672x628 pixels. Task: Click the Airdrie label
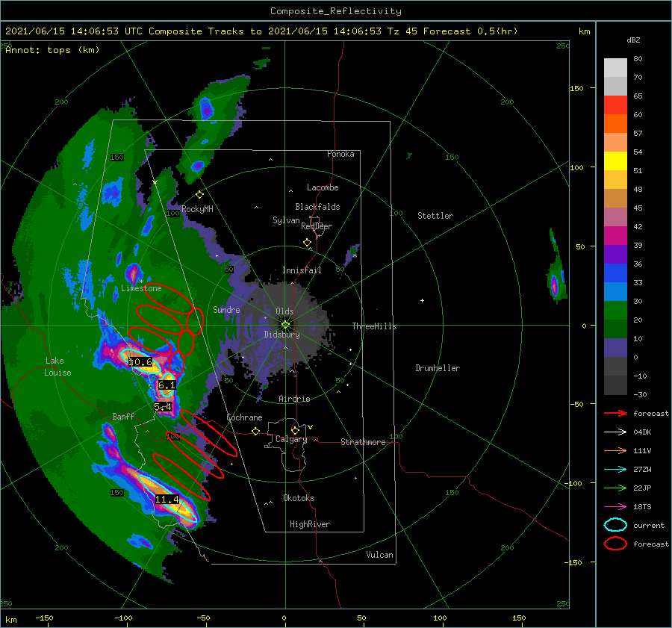tap(294, 399)
